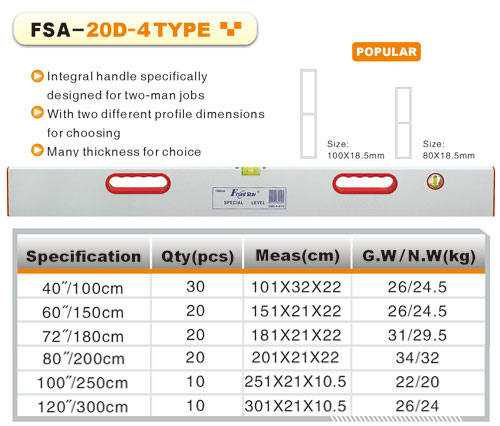Click the bullet icon beside Integral handle
Screen dimensions: 500x426
point(37,76)
